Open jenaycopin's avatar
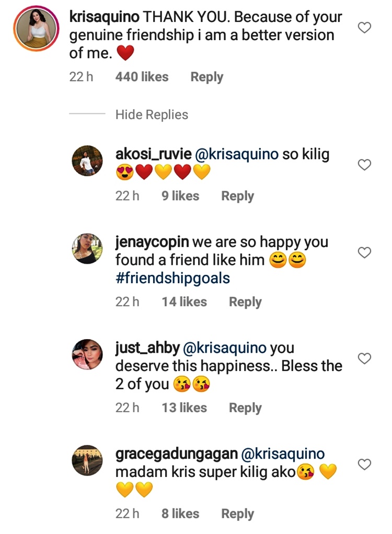 coord(87,249)
